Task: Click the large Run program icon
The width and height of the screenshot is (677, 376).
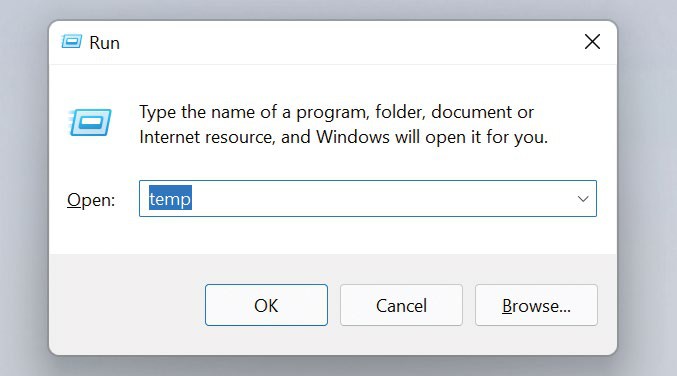Action: coord(89,122)
